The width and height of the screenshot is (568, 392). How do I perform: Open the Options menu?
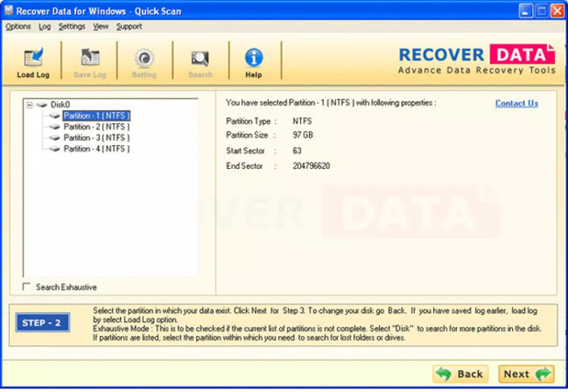[x=18, y=26]
